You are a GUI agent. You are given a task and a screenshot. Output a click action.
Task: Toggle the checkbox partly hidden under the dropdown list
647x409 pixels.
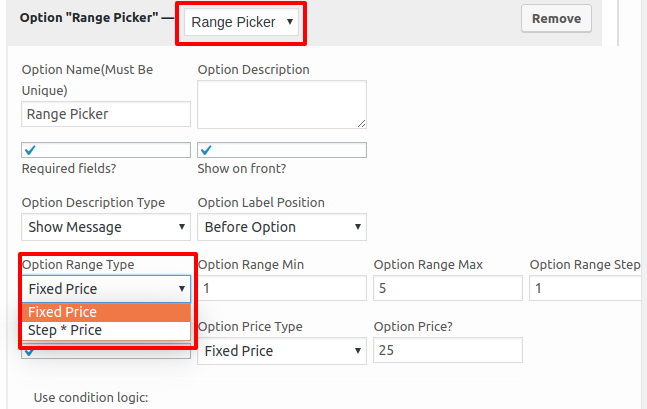pos(106,353)
